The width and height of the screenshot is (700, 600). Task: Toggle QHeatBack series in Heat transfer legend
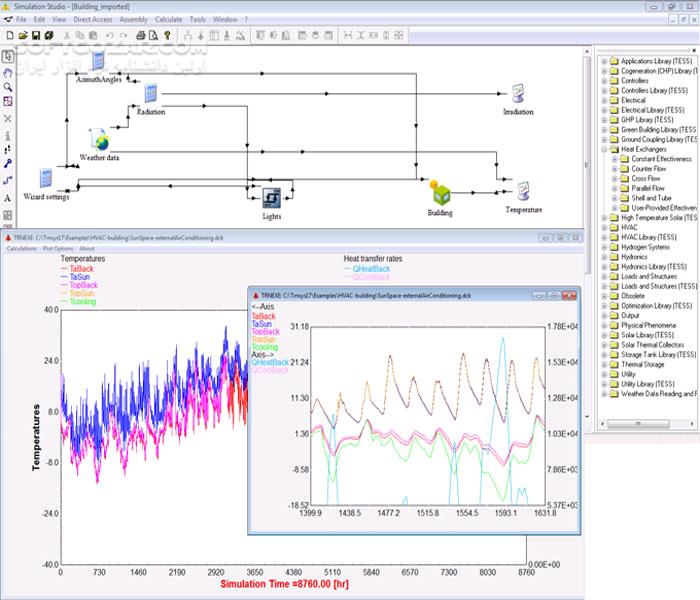pyautogui.click(x=371, y=268)
